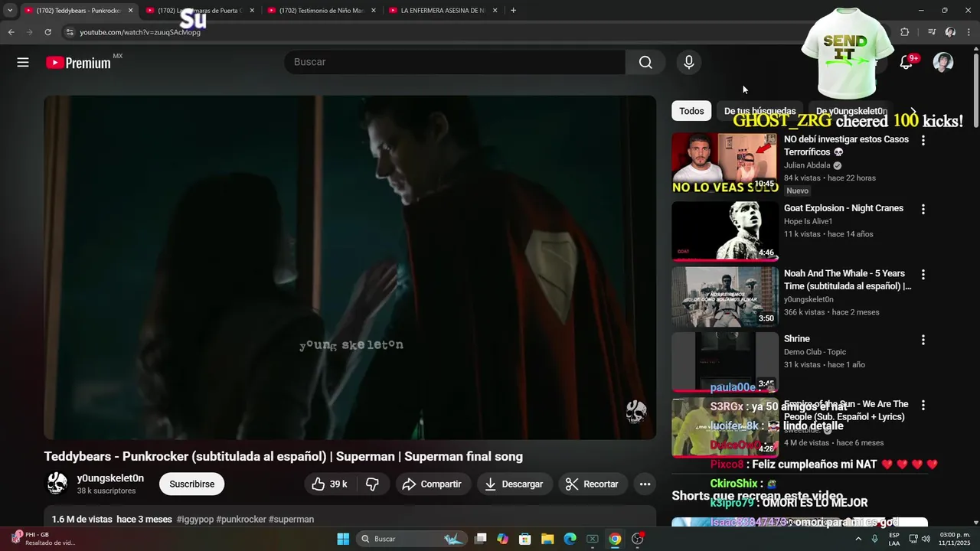Click the video player area

350,267
